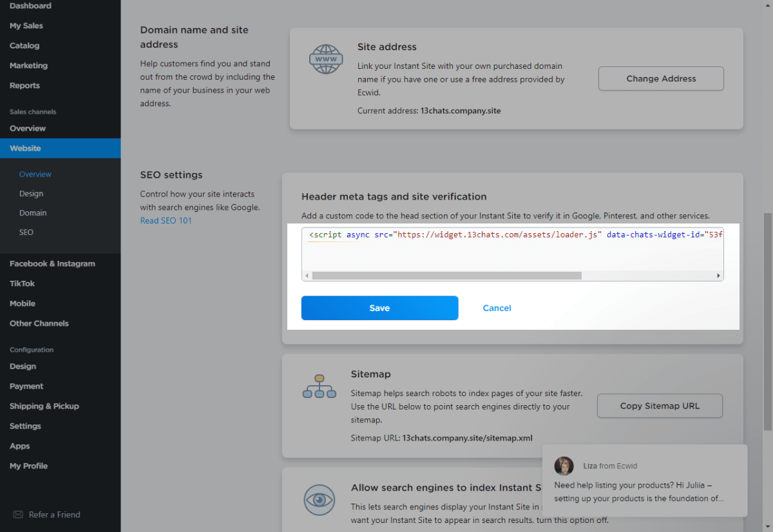Image resolution: width=773 pixels, height=532 pixels.
Task: Click right arrow of code box scrollbar
Action: tap(718, 276)
